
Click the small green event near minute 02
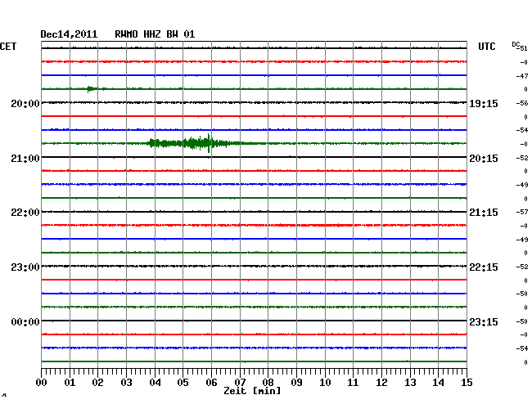[x=92, y=89]
